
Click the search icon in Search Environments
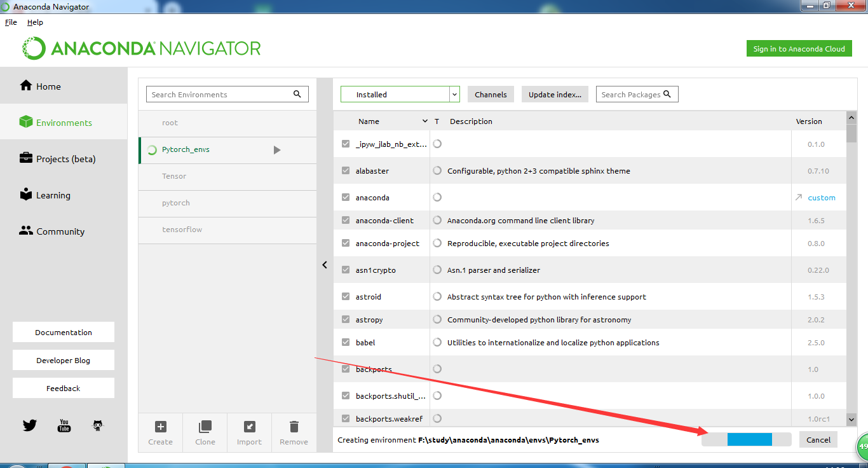tap(297, 94)
